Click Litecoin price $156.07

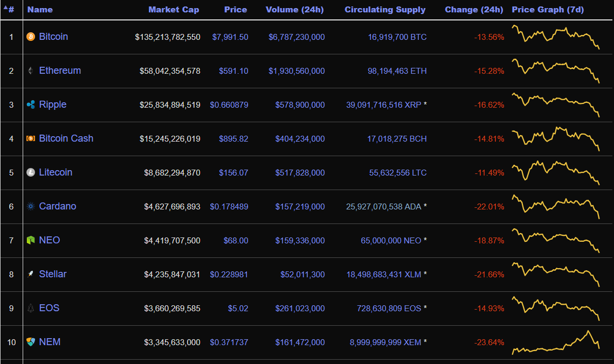point(233,173)
